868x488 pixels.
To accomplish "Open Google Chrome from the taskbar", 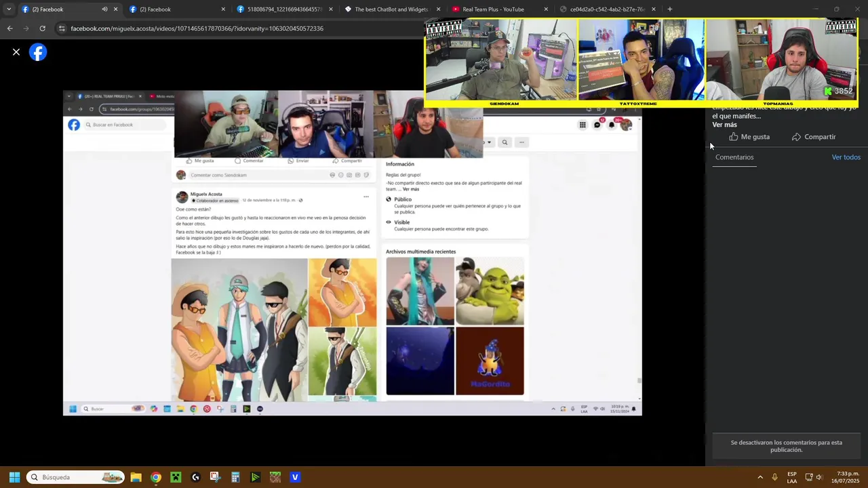I will 156,477.
